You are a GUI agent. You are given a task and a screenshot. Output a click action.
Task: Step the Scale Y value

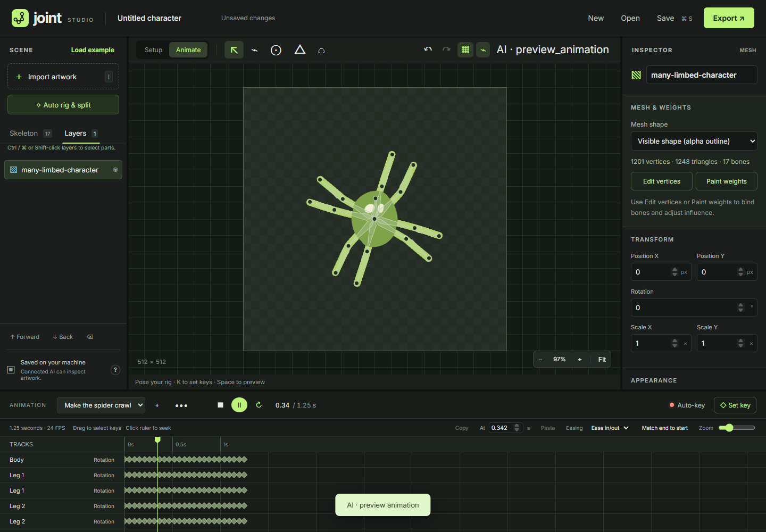point(740,343)
